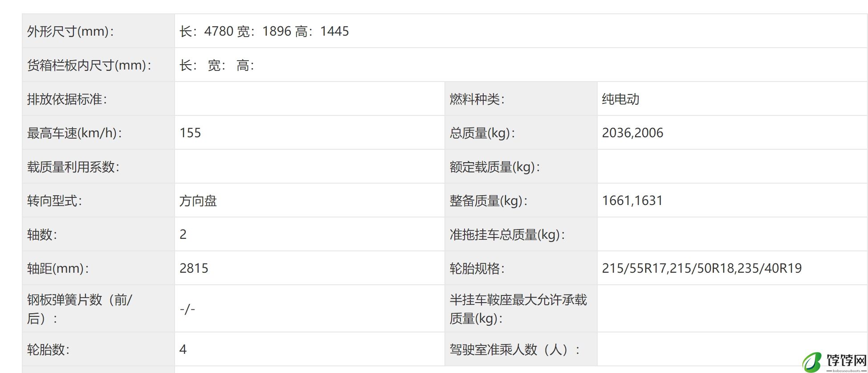This screenshot has width=868, height=373.
Task: Click the 饽饽网 leaf logo icon
Action: [x=812, y=362]
